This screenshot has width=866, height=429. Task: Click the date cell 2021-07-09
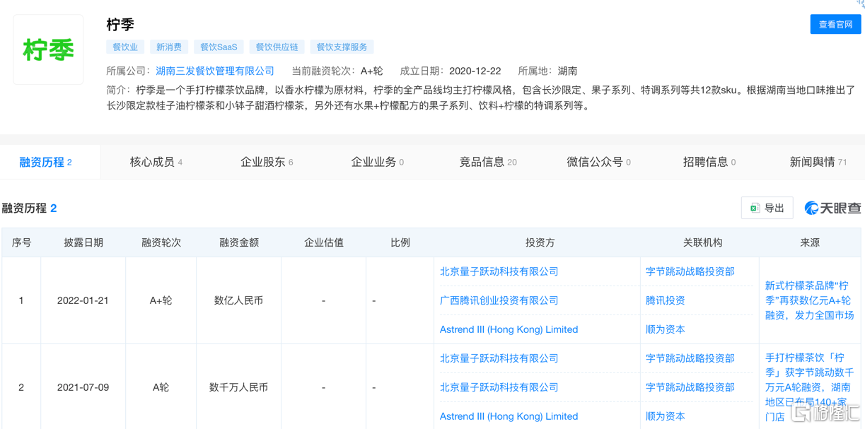pos(83,387)
